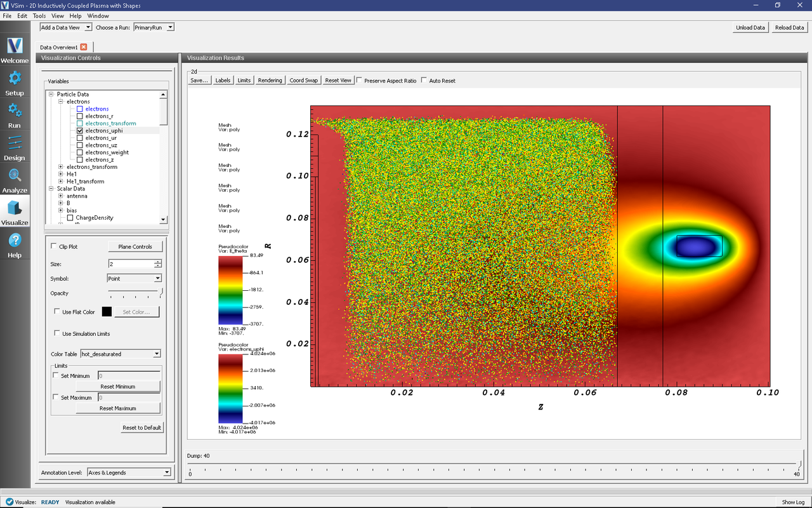The width and height of the screenshot is (812, 508).
Task: Click the Coord Swap button
Action: click(x=304, y=81)
